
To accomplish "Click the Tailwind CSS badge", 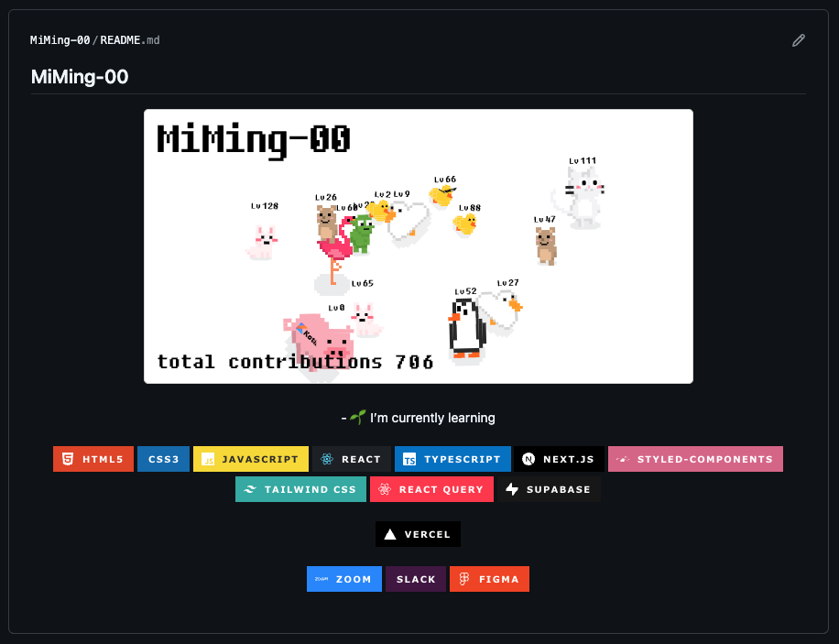I will tap(300, 489).
